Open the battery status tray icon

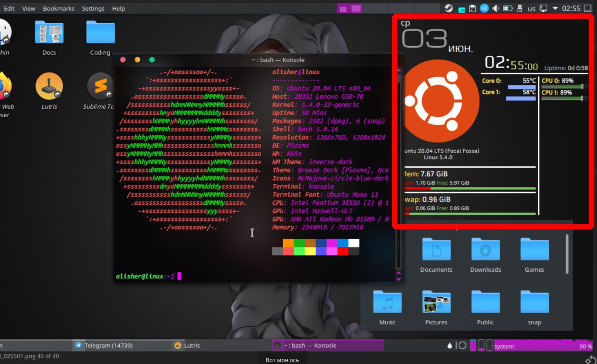(507, 8)
